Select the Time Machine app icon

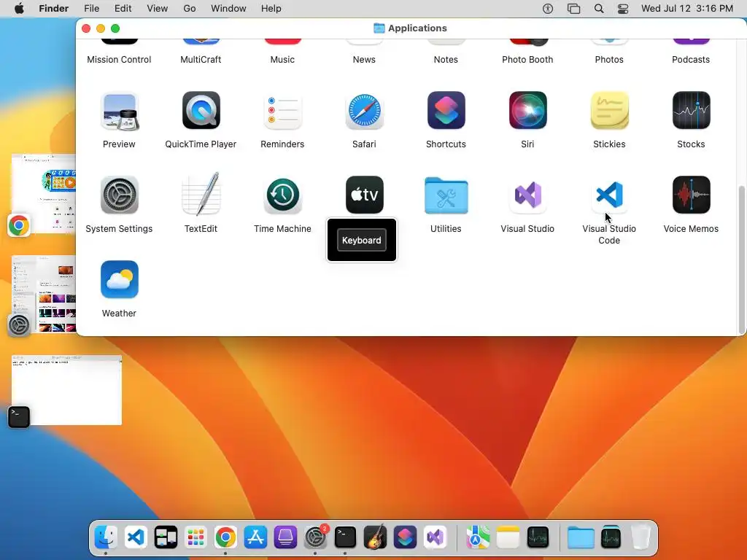point(282,195)
